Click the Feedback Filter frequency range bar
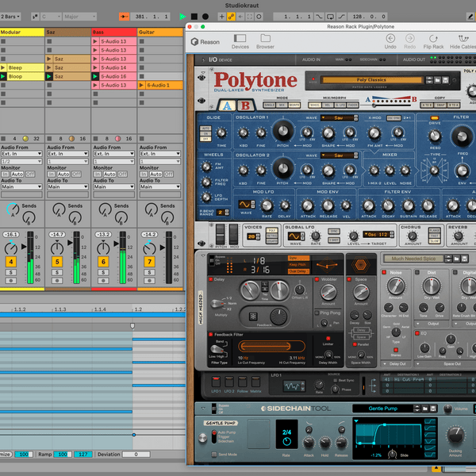This screenshot has width=476, height=476. 271,347
